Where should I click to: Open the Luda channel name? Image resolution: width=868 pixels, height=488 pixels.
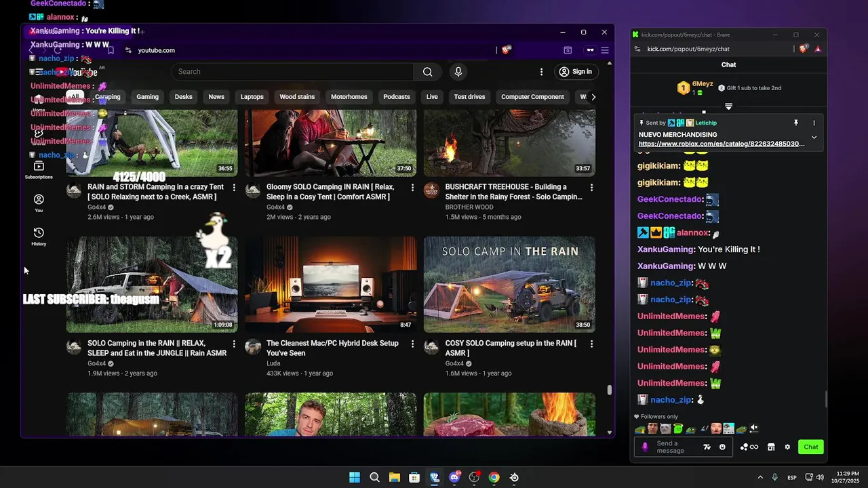click(273, 364)
